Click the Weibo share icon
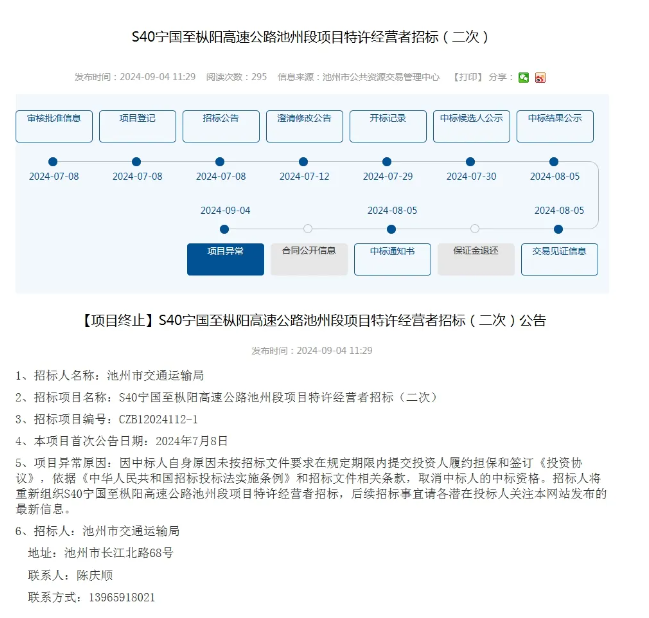The width and height of the screenshot is (649, 618). tap(540, 77)
